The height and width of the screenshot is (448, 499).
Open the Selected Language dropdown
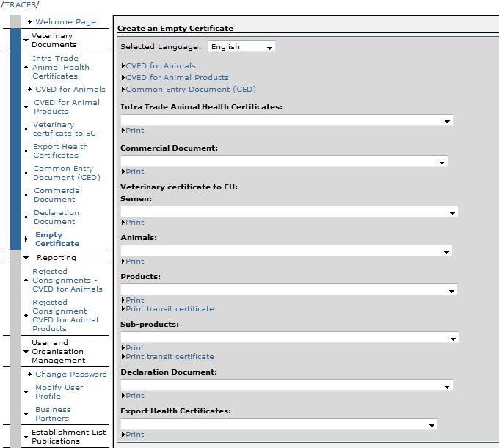(242, 47)
